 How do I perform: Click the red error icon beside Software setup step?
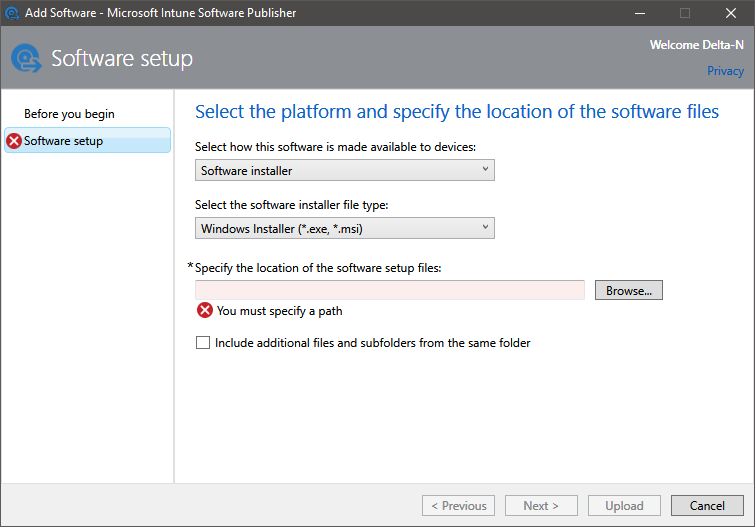[x=14, y=141]
